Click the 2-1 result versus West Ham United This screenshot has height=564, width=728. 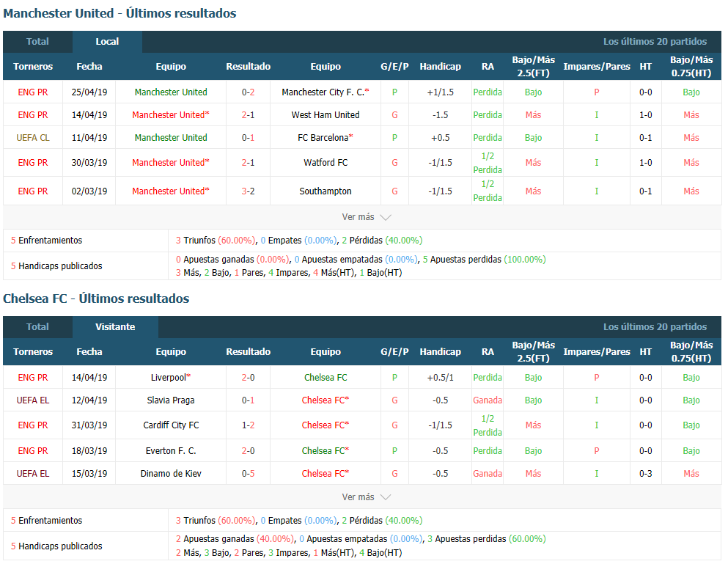(x=248, y=114)
